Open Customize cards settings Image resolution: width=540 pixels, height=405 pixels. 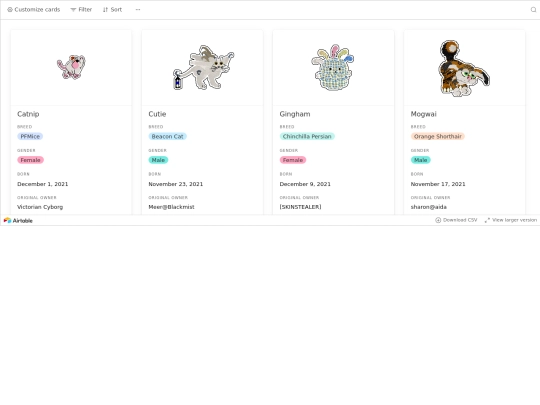34,10
